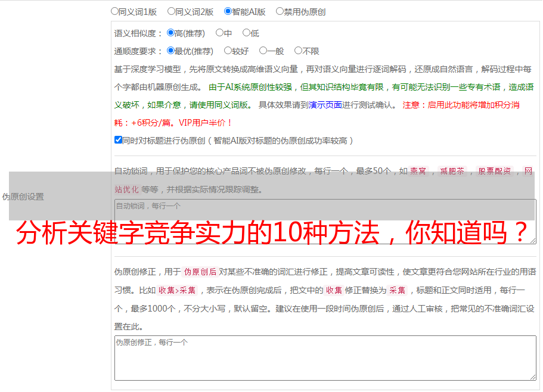Click the 收集>采集 example tag

177,290
